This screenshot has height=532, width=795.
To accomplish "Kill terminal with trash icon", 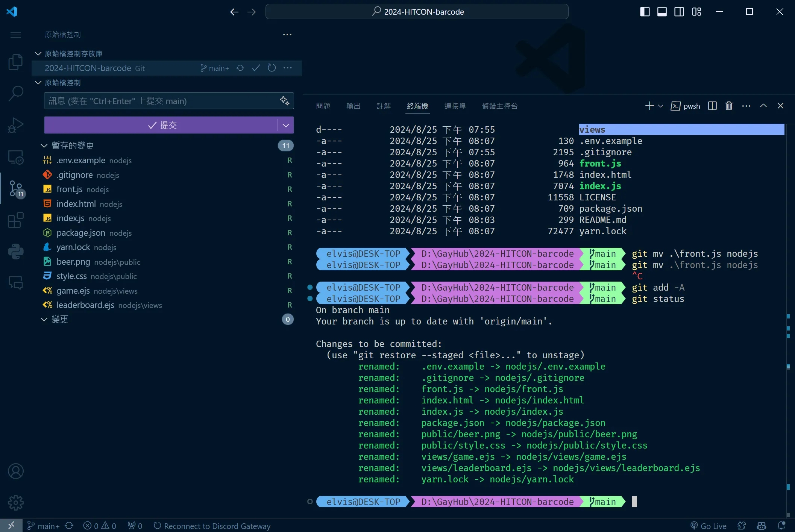I will (x=729, y=106).
